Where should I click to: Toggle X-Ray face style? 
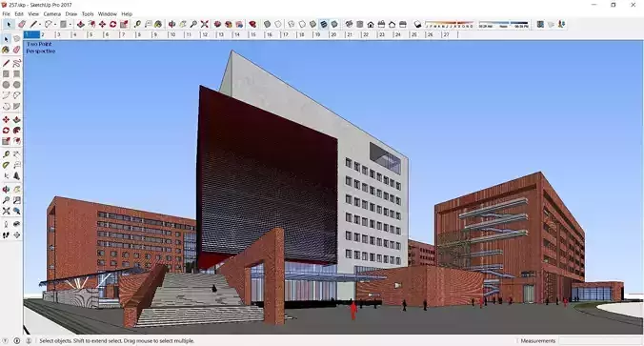tap(267, 25)
